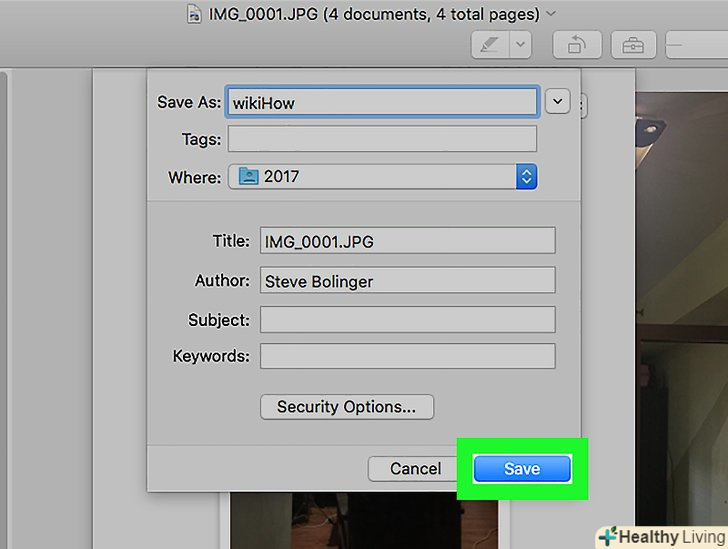Click the JPG document icon in title bar
This screenshot has width=728, height=549.
coord(192,15)
